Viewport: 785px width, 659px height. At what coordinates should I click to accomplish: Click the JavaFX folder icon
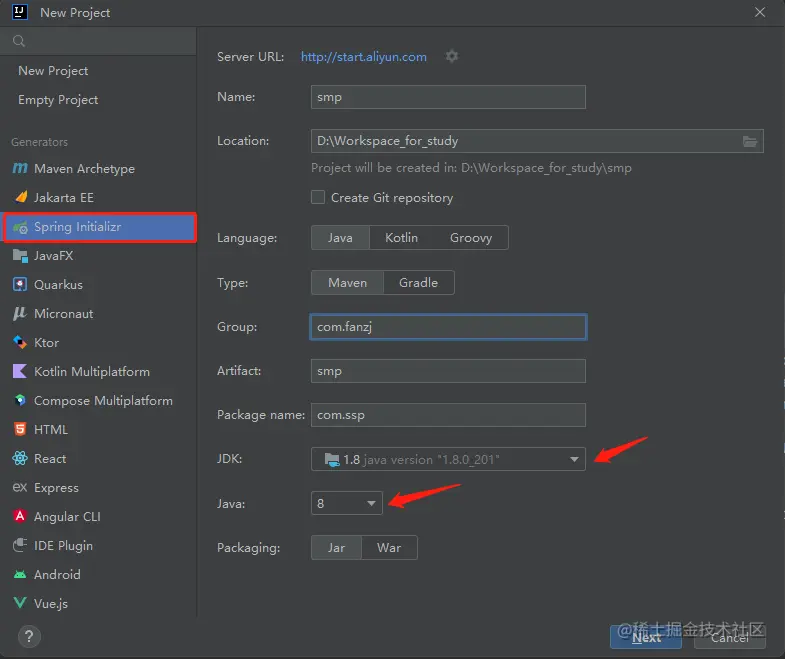20,255
